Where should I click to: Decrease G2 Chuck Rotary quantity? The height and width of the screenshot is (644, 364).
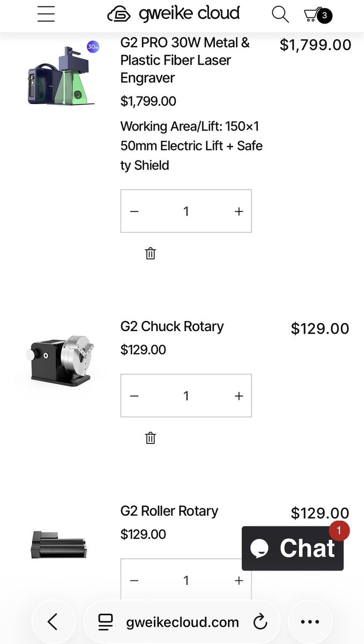(x=135, y=396)
